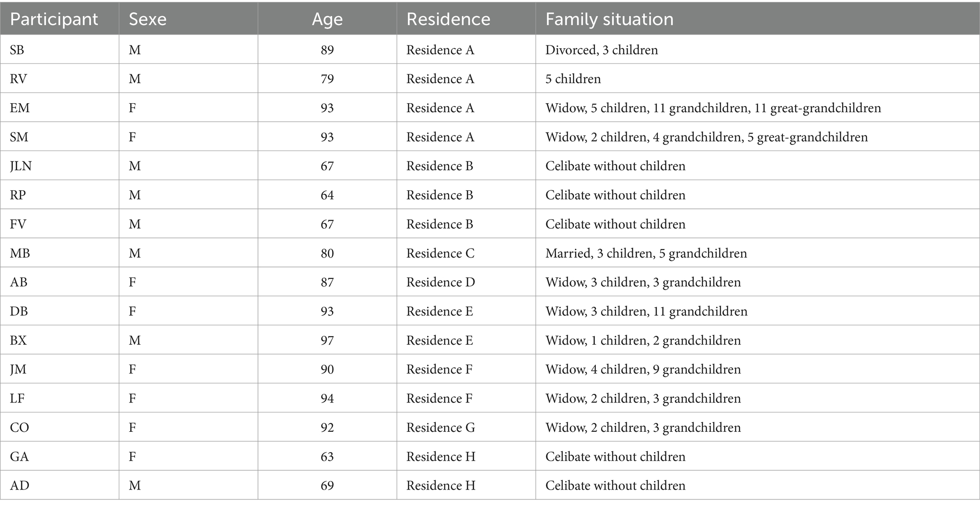This screenshot has width=980, height=508.
Task: Select the Residence column header
Action: coord(448,19)
